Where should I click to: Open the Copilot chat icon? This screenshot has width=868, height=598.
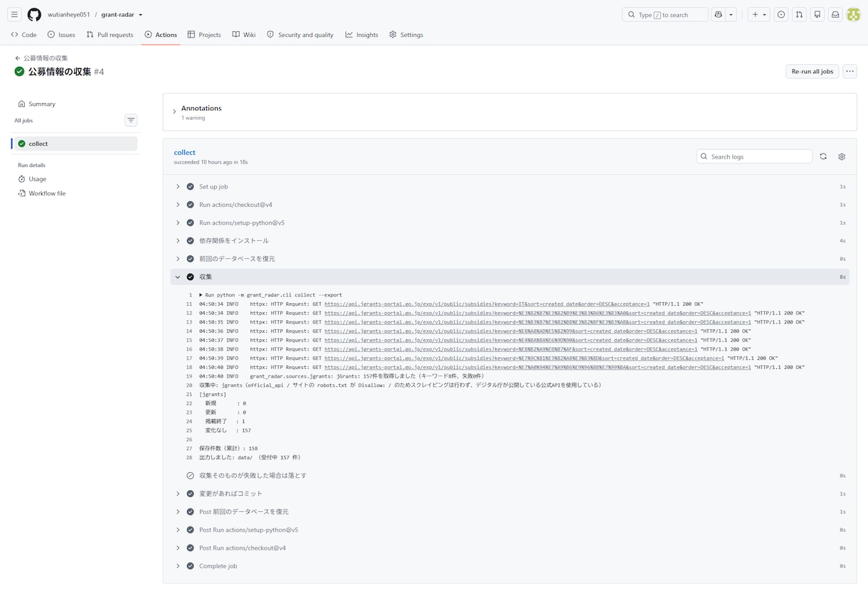[x=719, y=14]
